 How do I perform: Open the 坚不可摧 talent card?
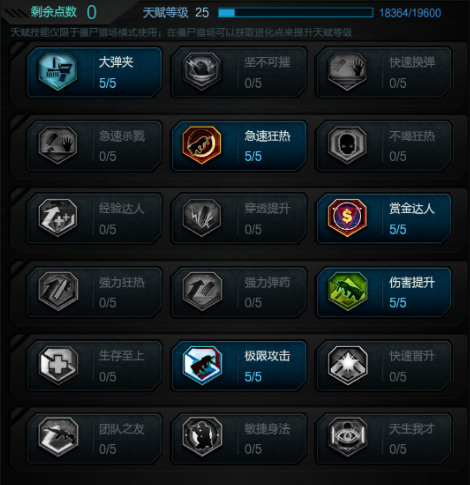pyautogui.click(x=239, y=72)
